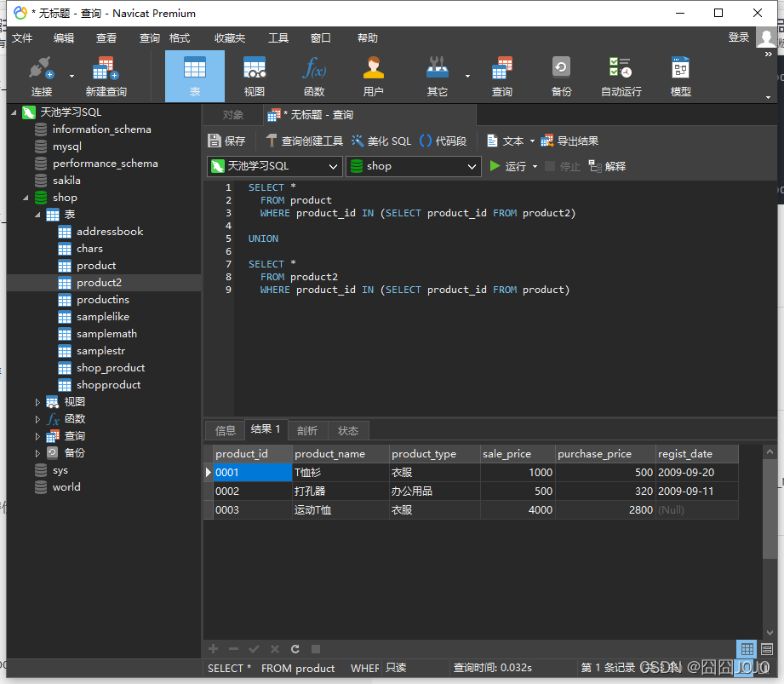The width and height of the screenshot is (784, 684).
Task: Click the user avatar icon near 登录
Action: (766, 37)
